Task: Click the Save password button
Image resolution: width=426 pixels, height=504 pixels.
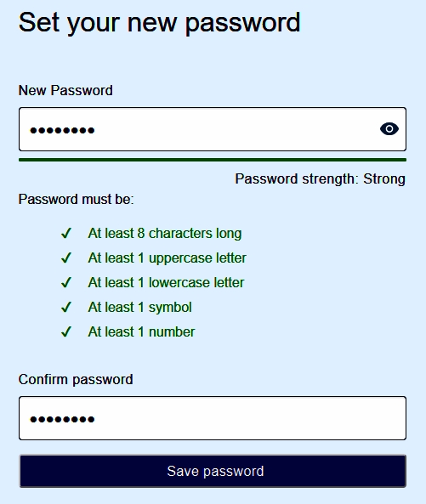Action: coord(213,471)
